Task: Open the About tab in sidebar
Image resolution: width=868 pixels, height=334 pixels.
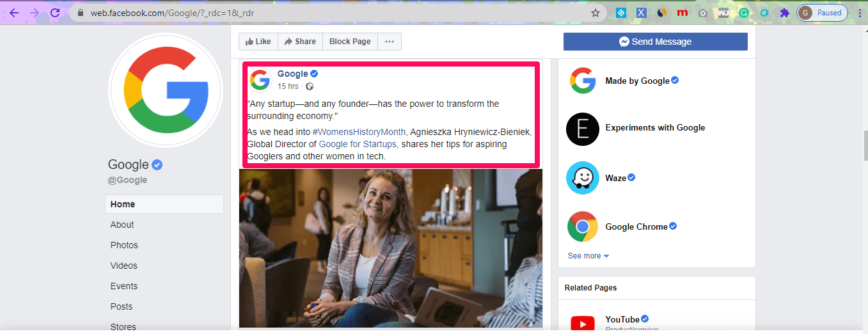Action: [122, 225]
